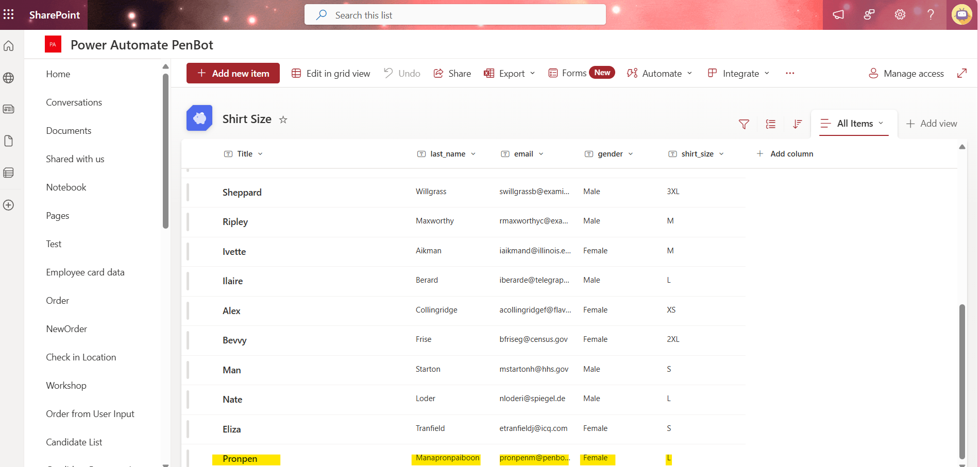980x467 pixels.
Task: Open SharePoint settings gear
Action: tap(900, 14)
